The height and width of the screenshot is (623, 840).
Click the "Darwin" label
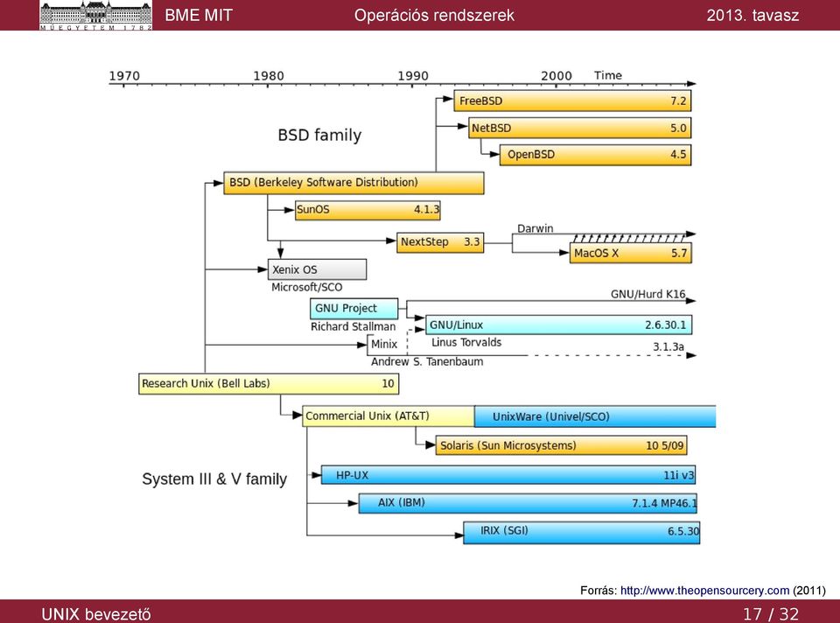[535, 228]
